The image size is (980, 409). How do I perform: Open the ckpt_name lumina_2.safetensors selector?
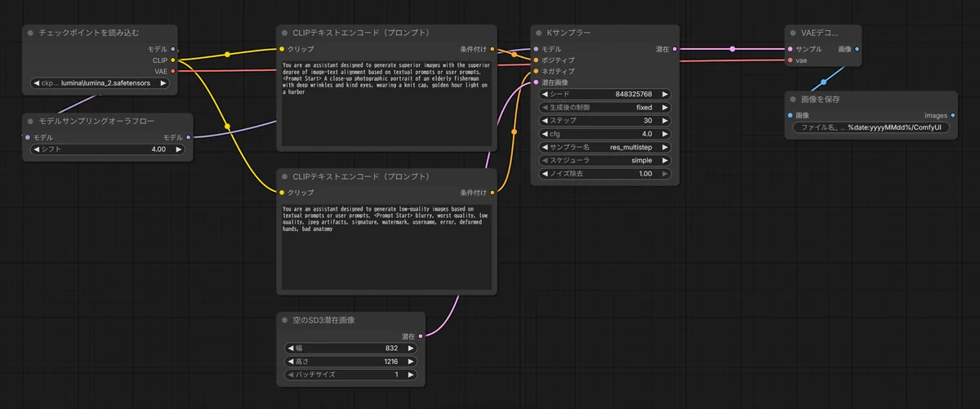coord(100,83)
